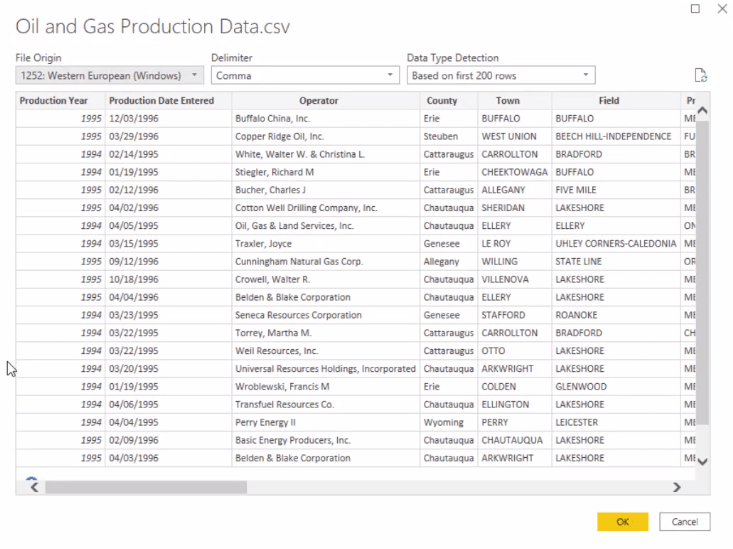The height and width of the screenshot is (549, 733).
Task: Click the horizontal scrollbar left arrow
Action: (35, 487)
